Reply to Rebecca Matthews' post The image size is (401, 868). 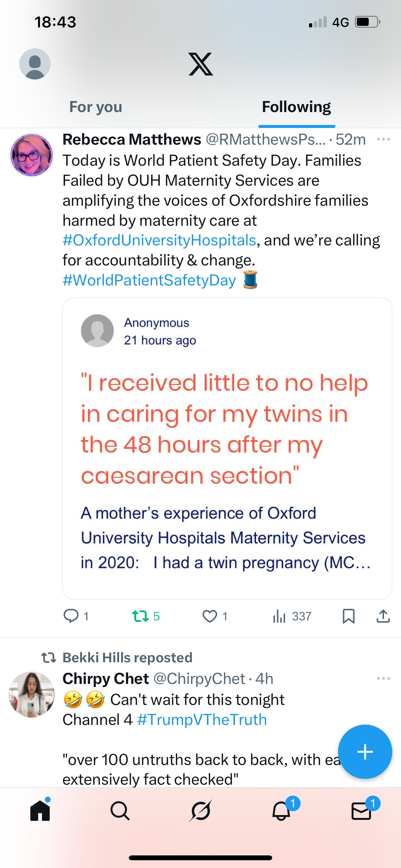71,616
